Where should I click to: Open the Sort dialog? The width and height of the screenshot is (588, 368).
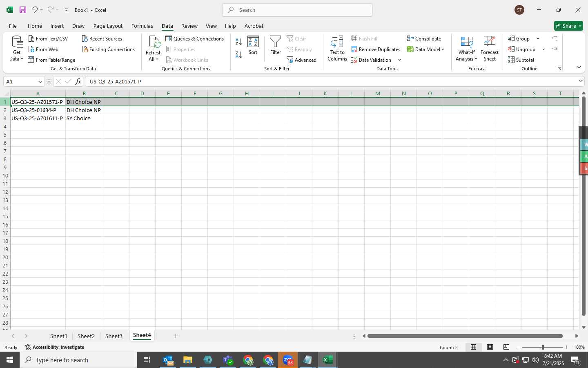253,45
